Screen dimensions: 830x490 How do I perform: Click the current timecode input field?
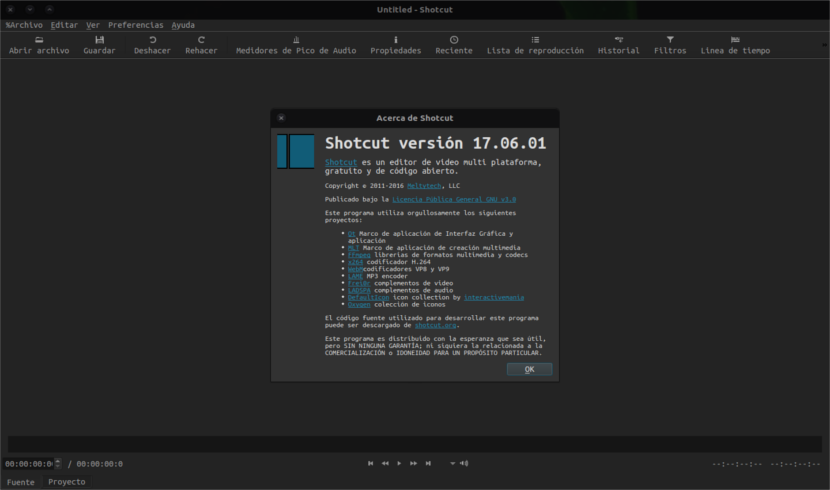(29, 464)
